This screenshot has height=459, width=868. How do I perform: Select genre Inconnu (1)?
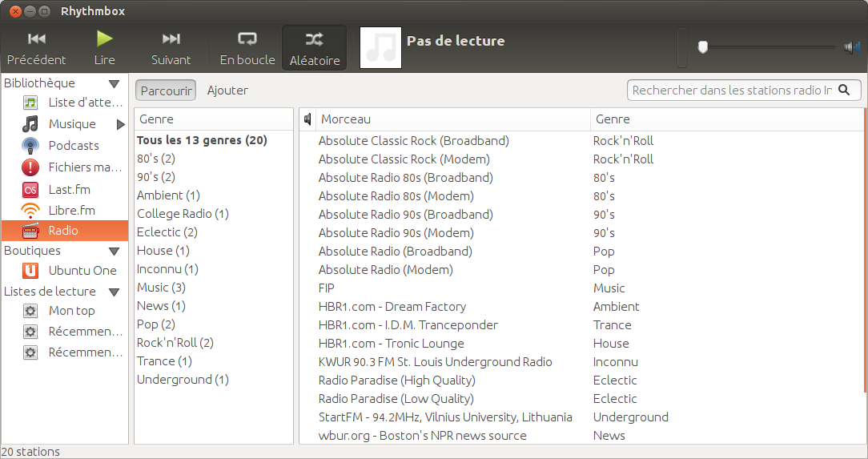(x=214, y=268)
